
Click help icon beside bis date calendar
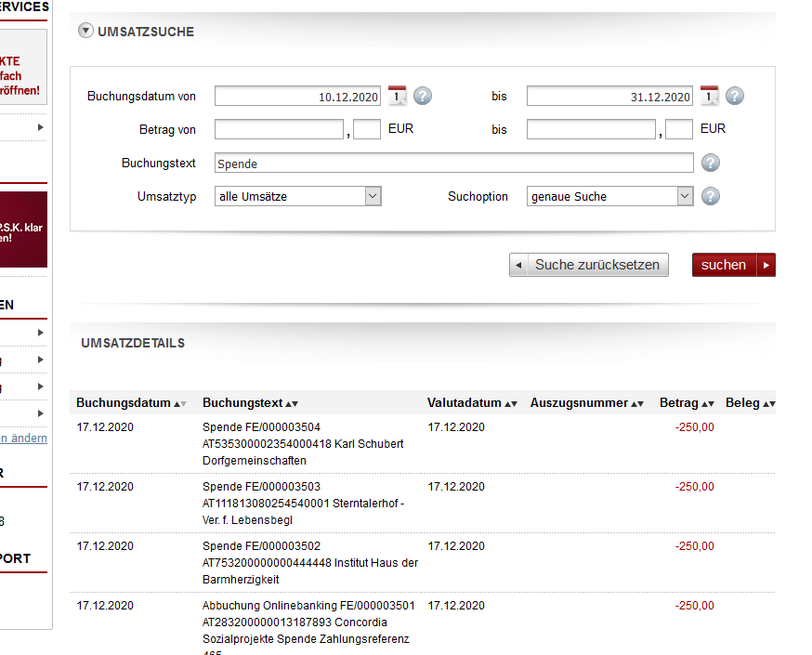[x=735, y=96]
